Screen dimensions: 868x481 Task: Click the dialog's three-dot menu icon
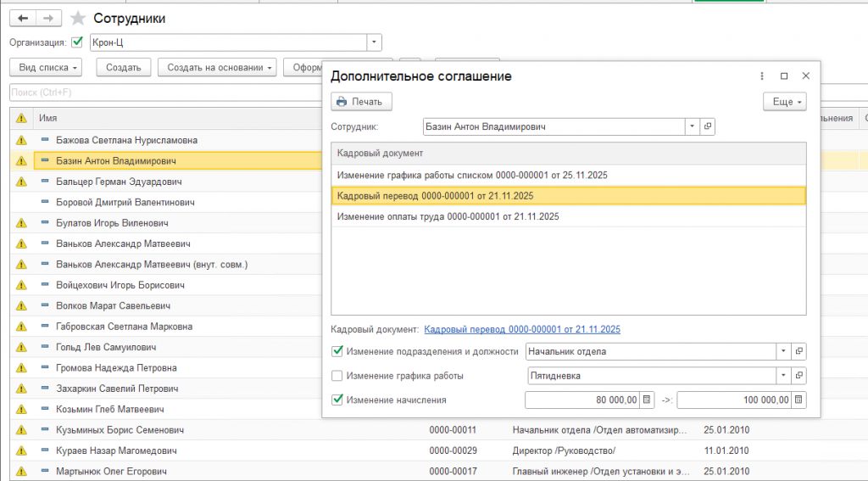(x=762, y=76)
